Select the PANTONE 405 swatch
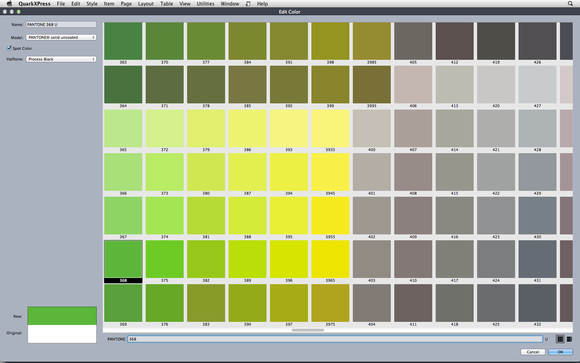 tap(413, 41)
